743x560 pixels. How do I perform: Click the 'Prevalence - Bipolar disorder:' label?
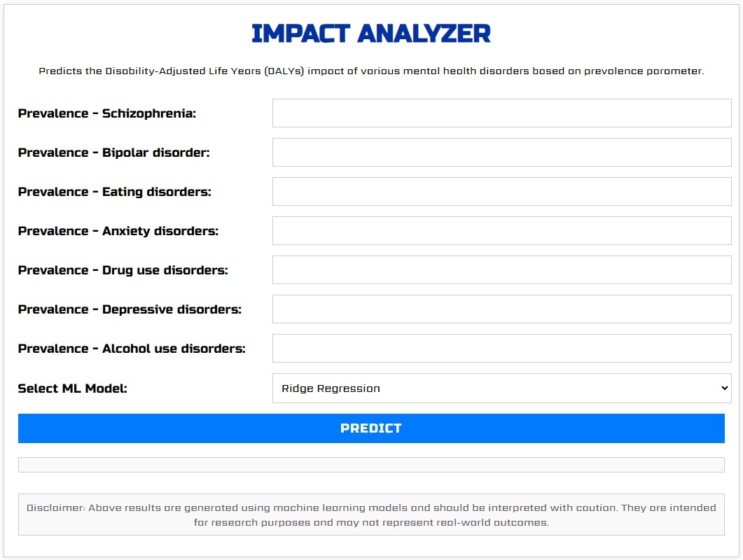click(x=113, y=153)
